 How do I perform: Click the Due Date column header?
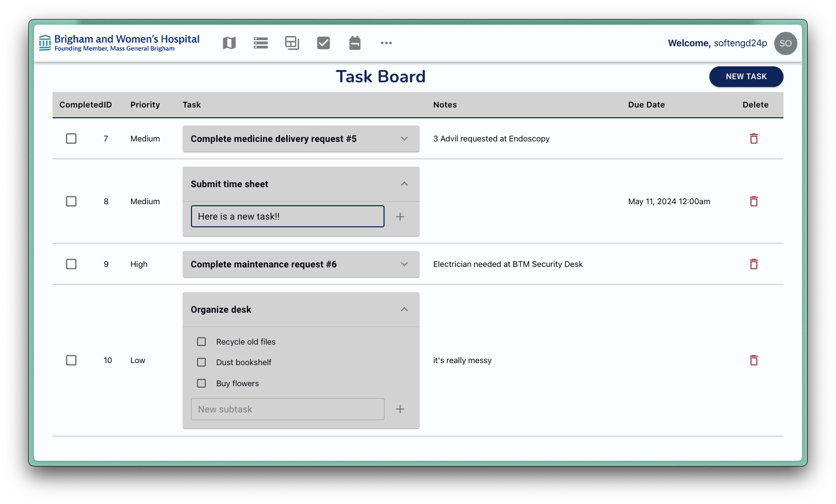point(646,105)
